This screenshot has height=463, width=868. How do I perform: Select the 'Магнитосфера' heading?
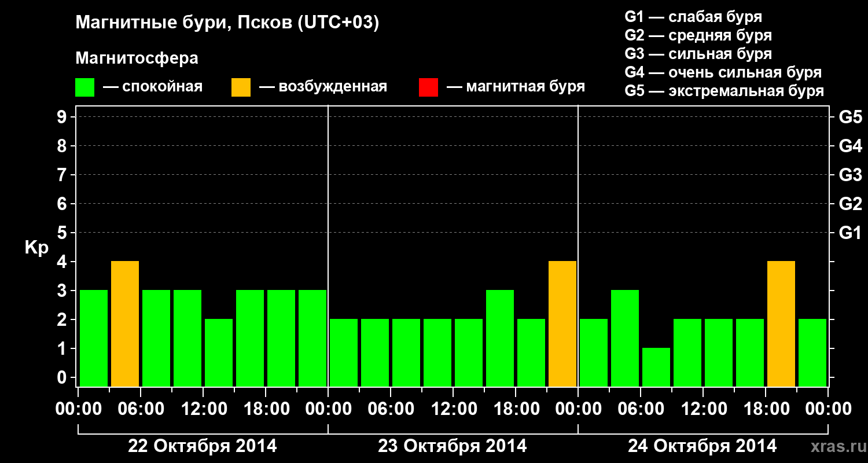(137, 58)
